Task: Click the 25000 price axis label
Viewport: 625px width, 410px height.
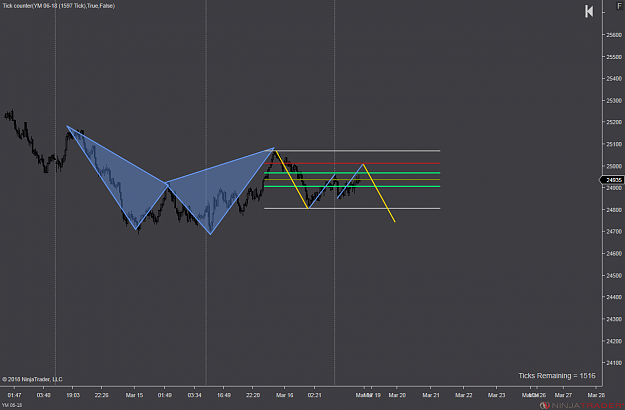Action: tap(614, 166)
